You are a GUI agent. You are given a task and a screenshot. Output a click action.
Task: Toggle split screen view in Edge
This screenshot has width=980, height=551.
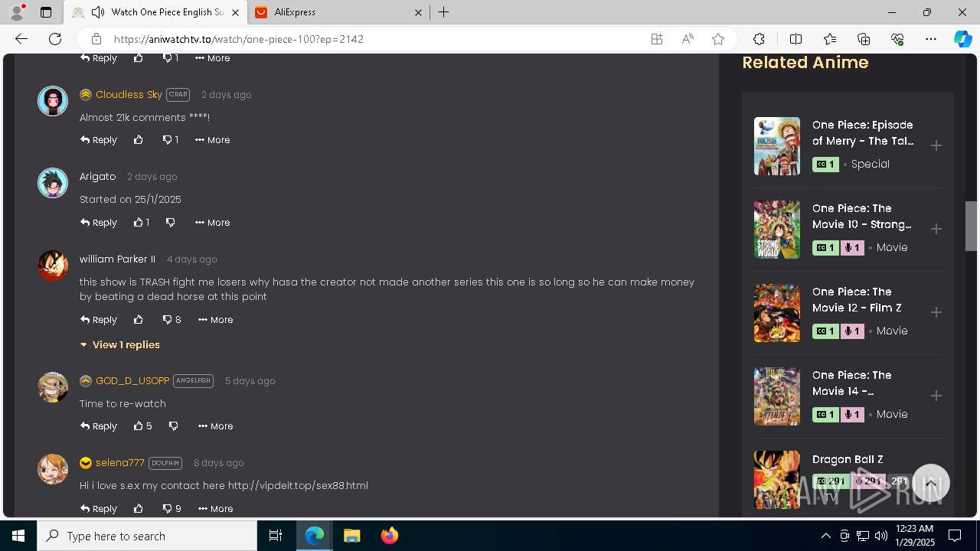[x=795, y=39]
